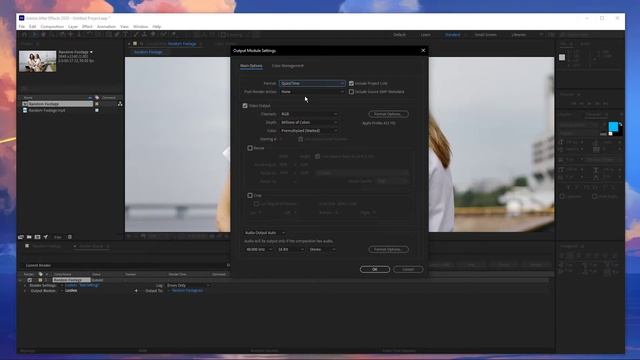Click the Interpret Footage icon in Project panel
This screenshot has height=360, width=640.
[21, 237]
